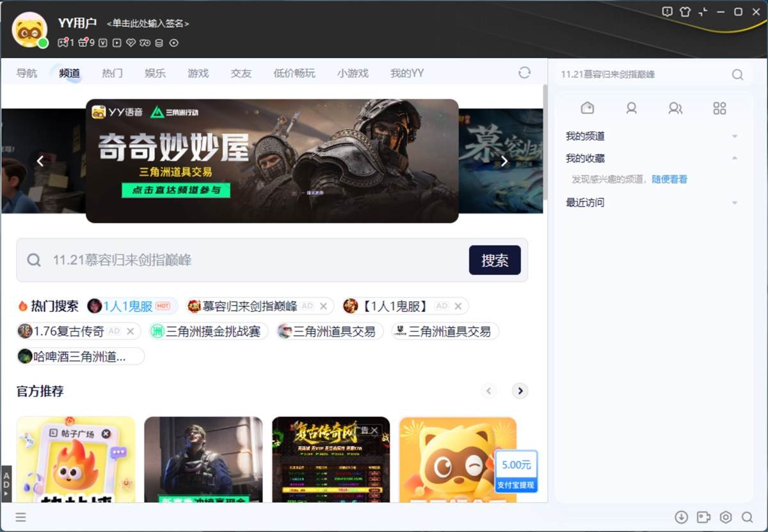Collapse the 我的收藏 section

(734, 158)
